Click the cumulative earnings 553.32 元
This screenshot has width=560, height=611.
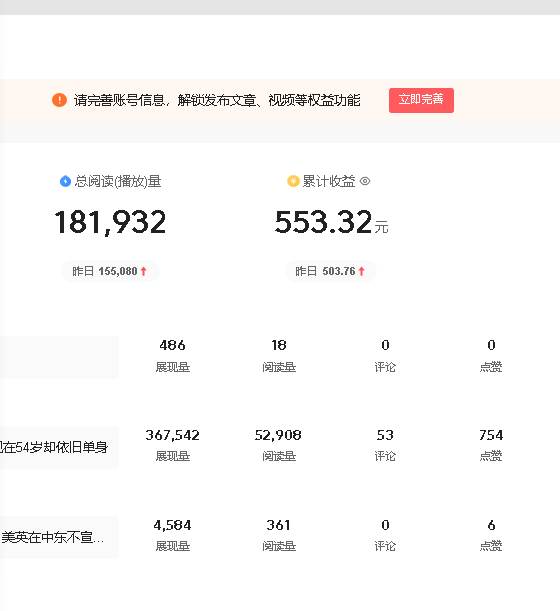[x=331, y=222]
